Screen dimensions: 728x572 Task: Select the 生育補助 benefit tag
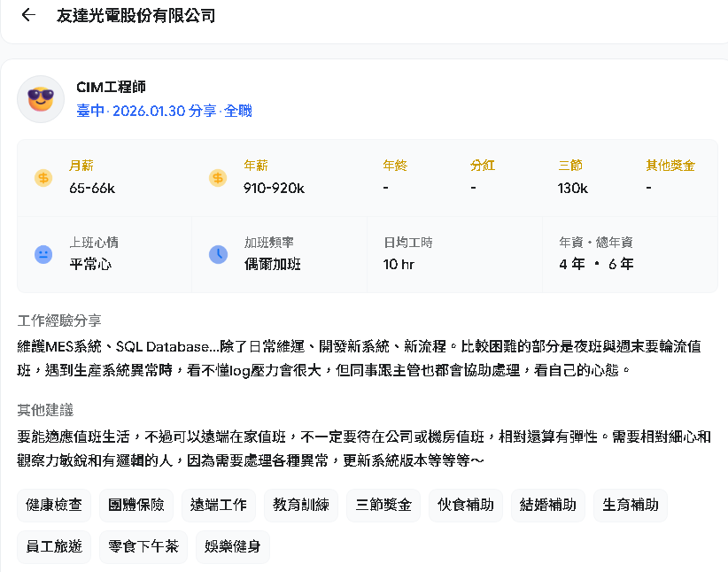point(630,505)
